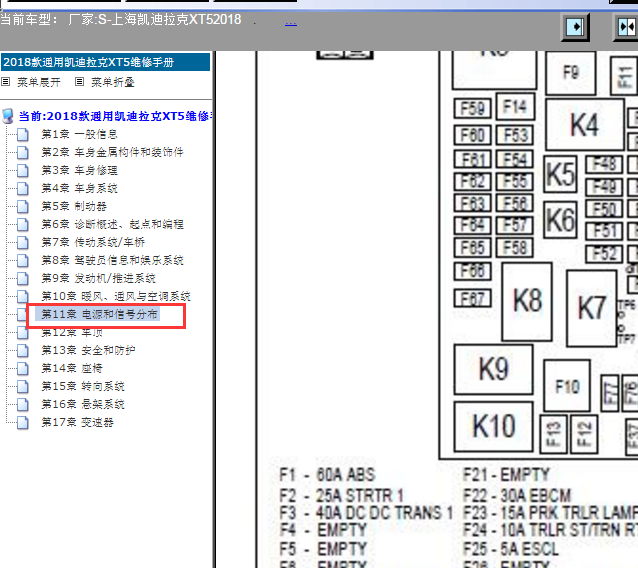This screenshot has width=638, height=568.
Task: Click the page icon for 第16章 悬架系统
Action: click(x=23, y=404)
